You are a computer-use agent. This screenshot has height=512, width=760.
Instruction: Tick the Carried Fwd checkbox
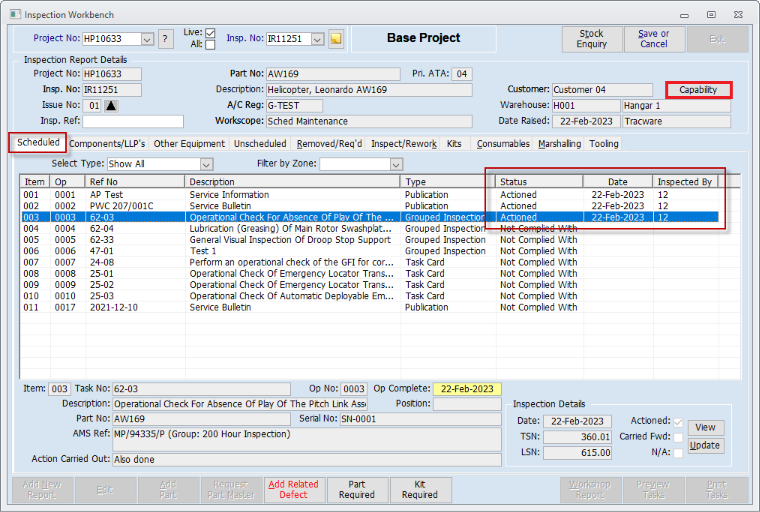coord(679,437)
